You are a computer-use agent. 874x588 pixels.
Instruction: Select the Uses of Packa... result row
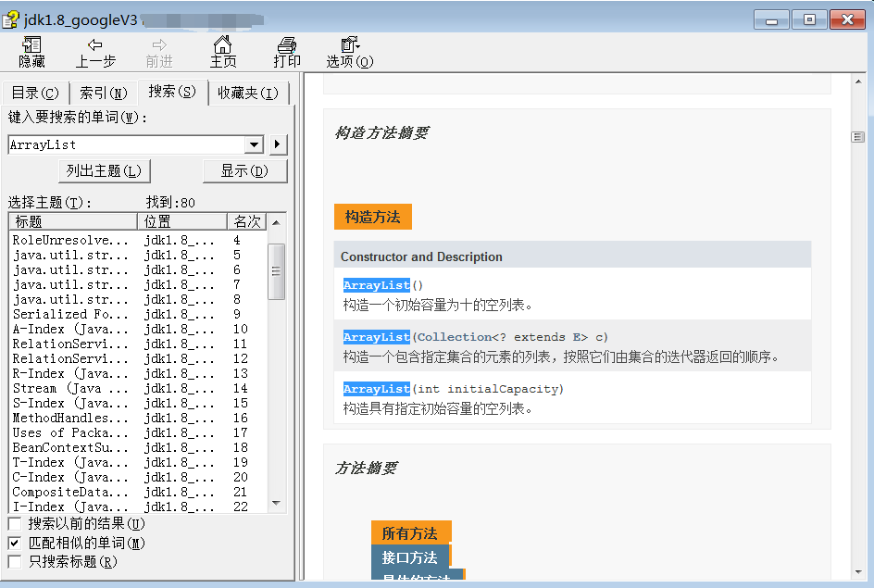[138, 432]
